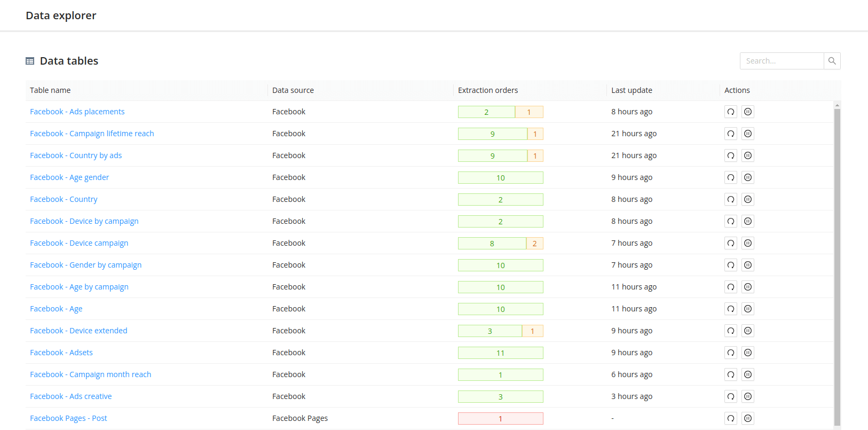868x430 pixels.
Task: Refresh Facebook - Ads creative table
Action: click(731, 396)
